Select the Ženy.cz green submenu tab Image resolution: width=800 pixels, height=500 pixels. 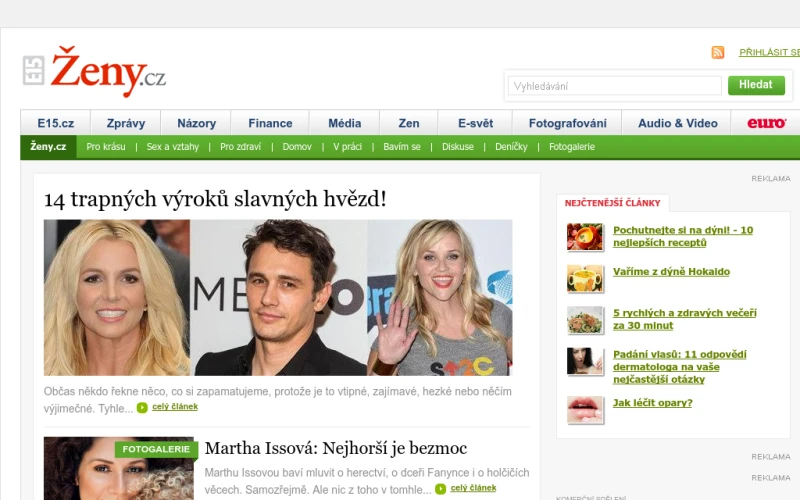(x=48, y=147)
